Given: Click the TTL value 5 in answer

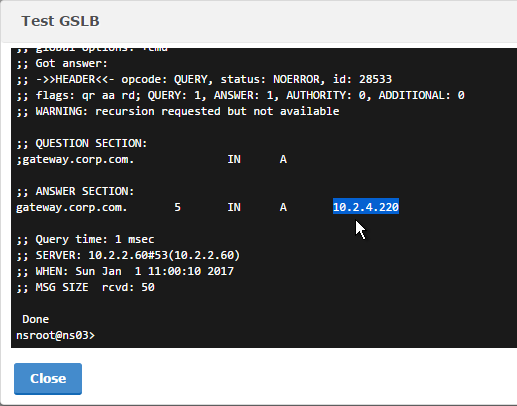Looking at the screenshot, I should [x=178, y=207].
